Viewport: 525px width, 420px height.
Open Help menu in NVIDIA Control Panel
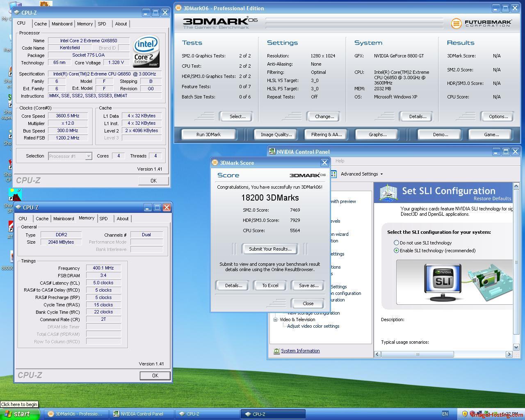[x=340, y=161]
